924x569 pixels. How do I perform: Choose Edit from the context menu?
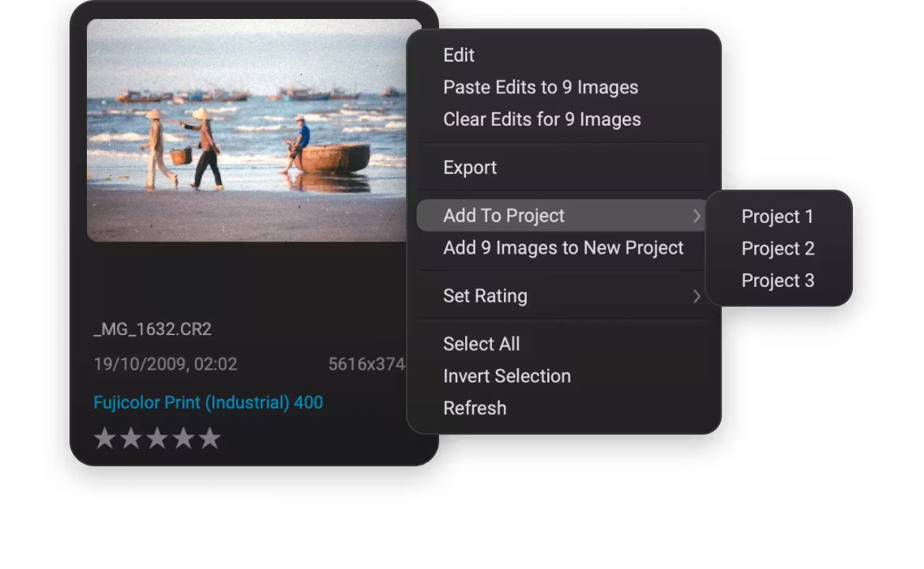pyautogui.click(x=459, y=55)
